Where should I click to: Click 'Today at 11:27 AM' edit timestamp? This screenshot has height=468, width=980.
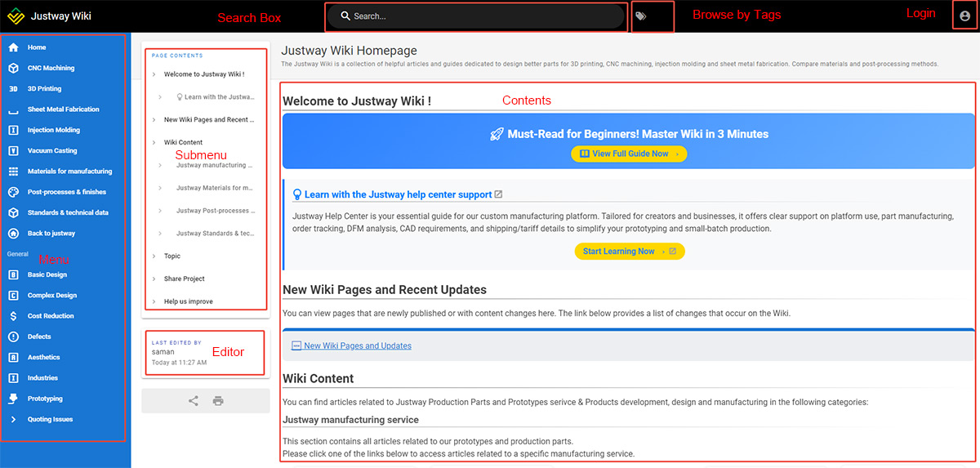[x=180, y=362]
